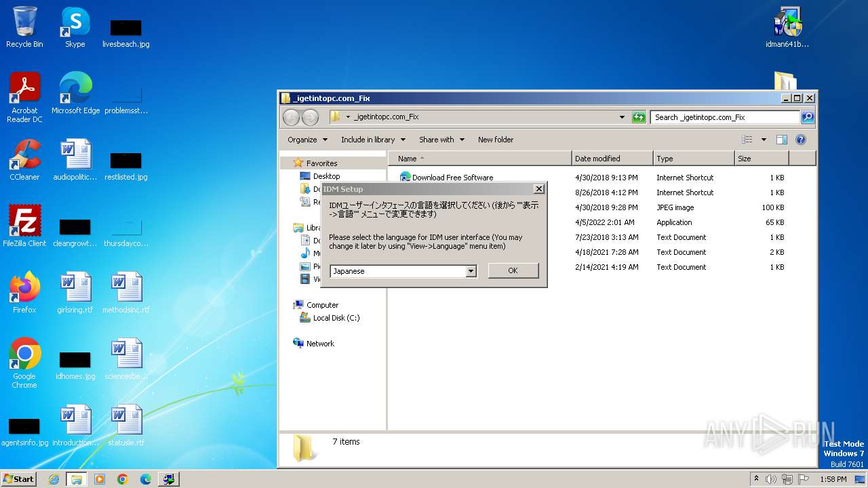Screen dimensions: 868x488
Task: Sort files by Date modified column
Action: click(x=612, y=159)
